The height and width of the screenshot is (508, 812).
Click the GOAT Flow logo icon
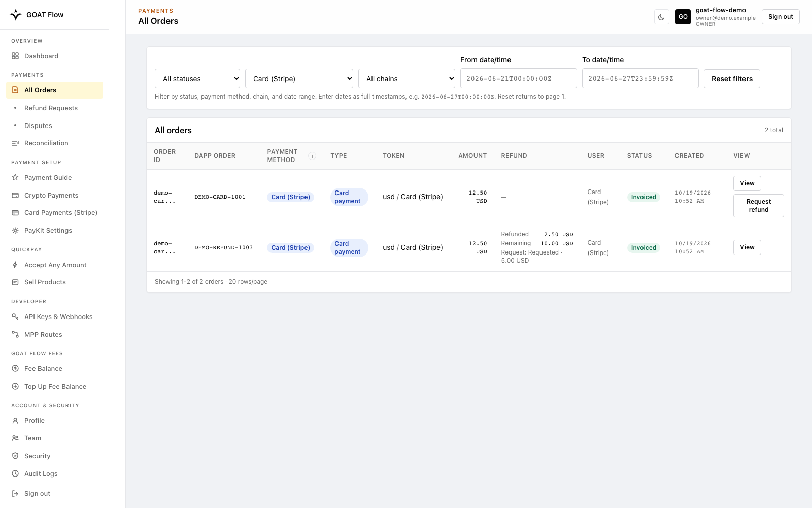point(16,15)
